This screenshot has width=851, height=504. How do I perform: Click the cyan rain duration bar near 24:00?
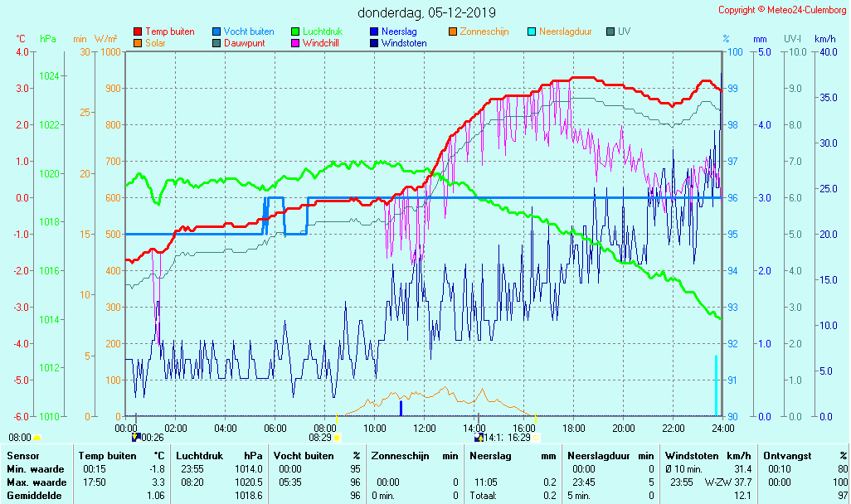click(716, 385)
